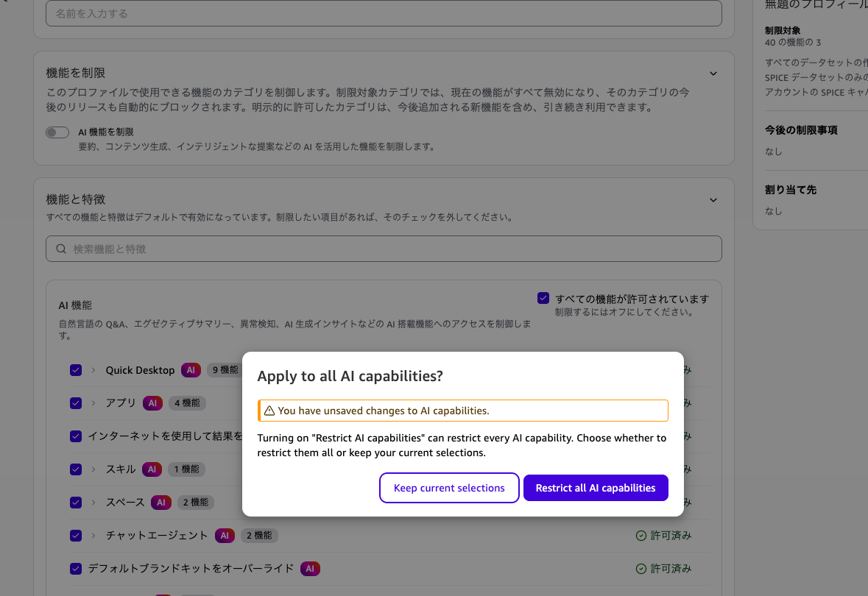Viewport: 868px width, 596px height.
Task: Click the unsaved changes warning banner
Action: (x=463, y=411)
